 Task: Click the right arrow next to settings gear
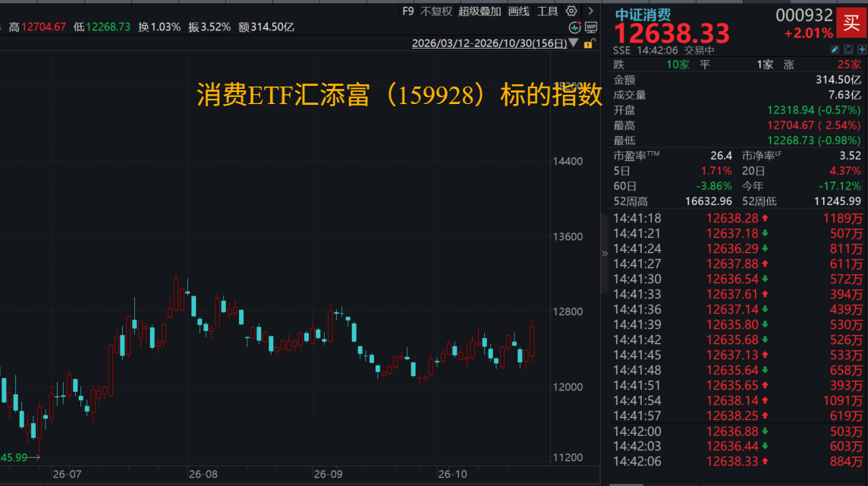click(x=590, y=11)
